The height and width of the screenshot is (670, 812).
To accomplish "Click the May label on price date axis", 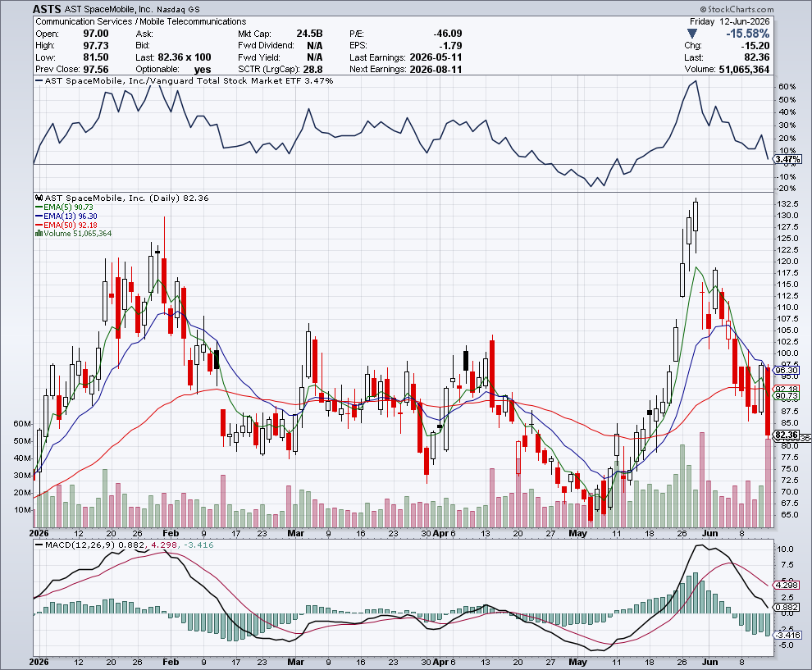I will (x=578, y=533).
